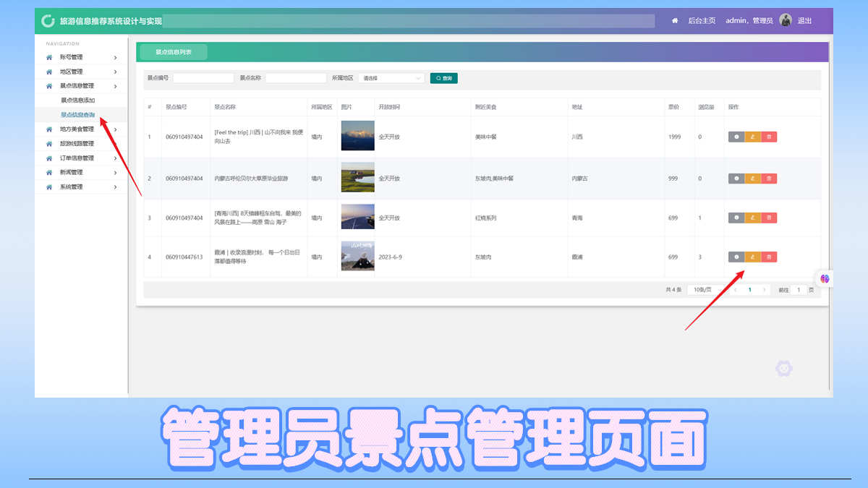Click the house icon next to 地方美食管理
This screenshot has height=488, width=868.
49,129
